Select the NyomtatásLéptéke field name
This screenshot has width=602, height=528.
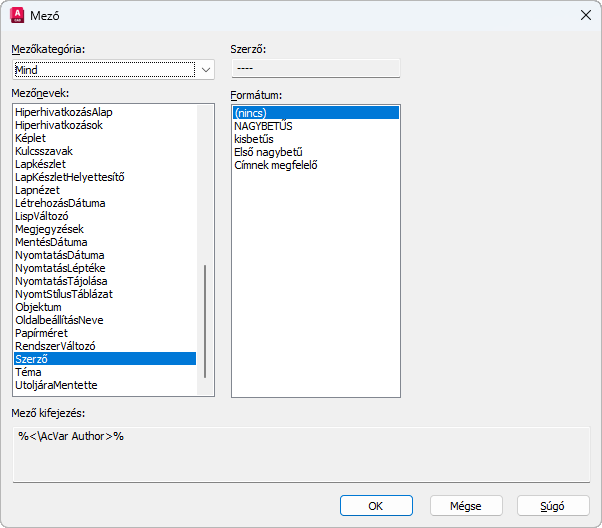pyautogui.click(x=60, y=268)
